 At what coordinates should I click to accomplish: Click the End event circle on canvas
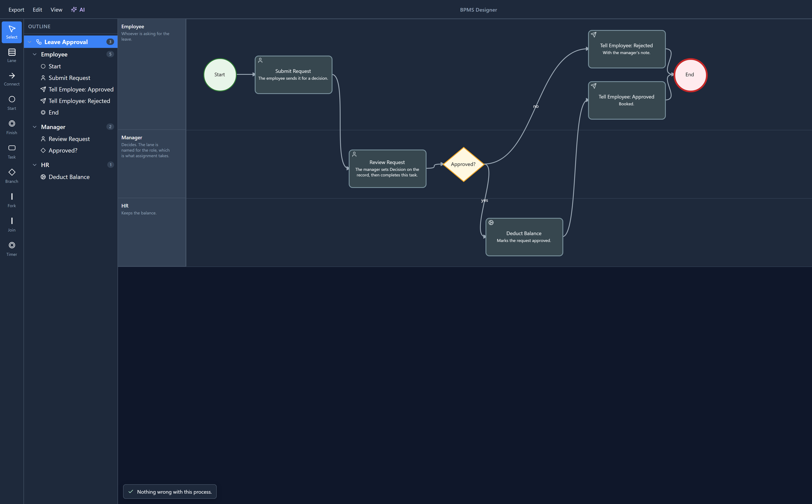(690, 75)
